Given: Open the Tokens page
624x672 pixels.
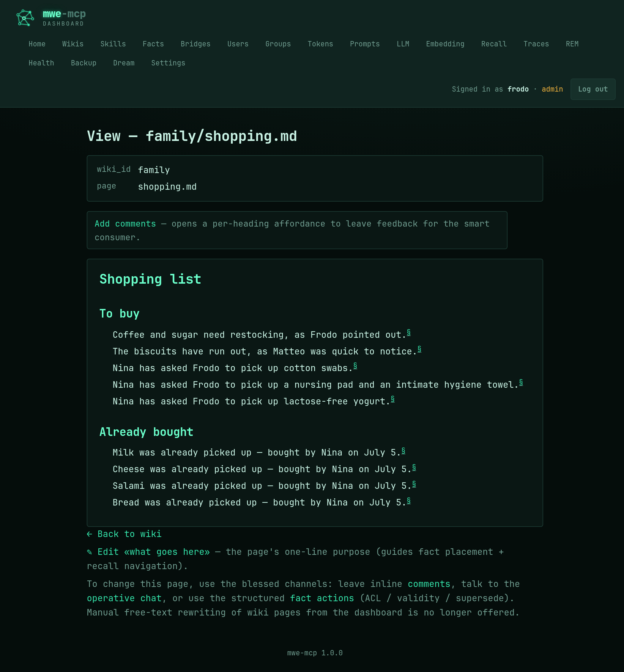Looking at the screenshot, I should point(320,44).
